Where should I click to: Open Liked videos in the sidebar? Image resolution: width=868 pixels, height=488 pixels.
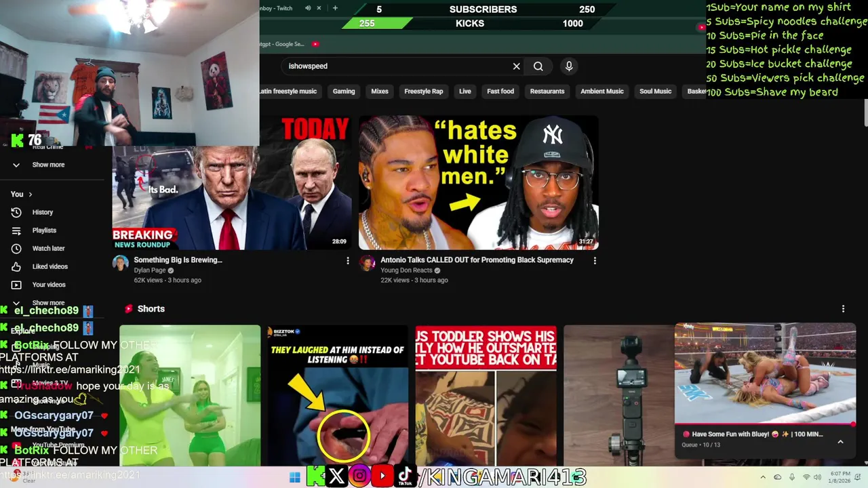(50, 266)
